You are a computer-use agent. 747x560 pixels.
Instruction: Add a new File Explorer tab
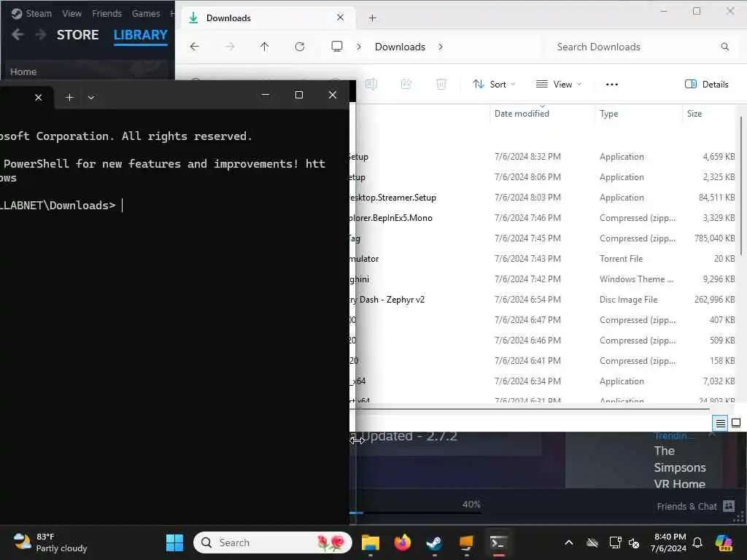[373, 18]
